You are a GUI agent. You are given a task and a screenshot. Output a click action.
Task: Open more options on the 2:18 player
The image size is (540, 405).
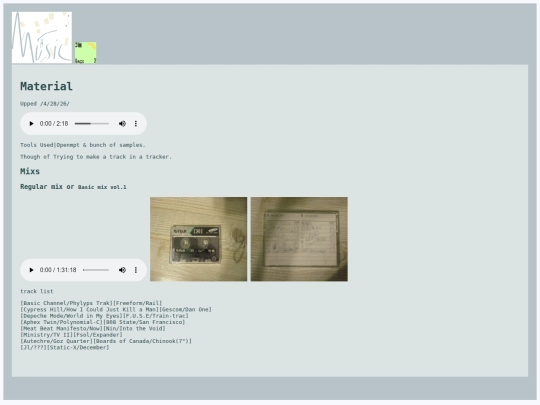[136, 124]
